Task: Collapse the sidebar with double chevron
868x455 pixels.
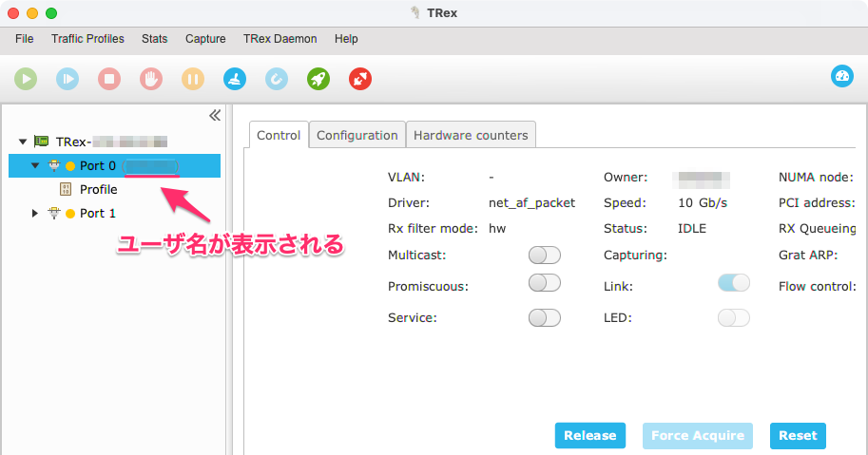Action: tap(215, 115)
